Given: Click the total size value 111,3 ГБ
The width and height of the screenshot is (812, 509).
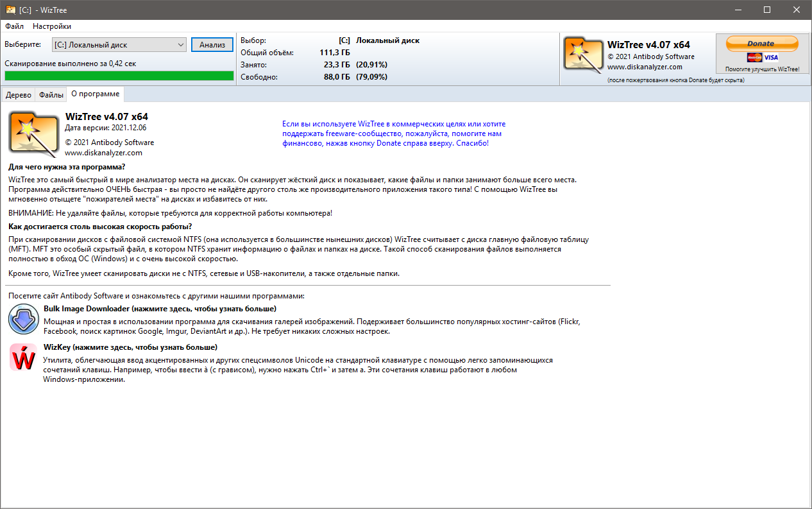Looking at the screenshot, I should click(x=335, y=53).
